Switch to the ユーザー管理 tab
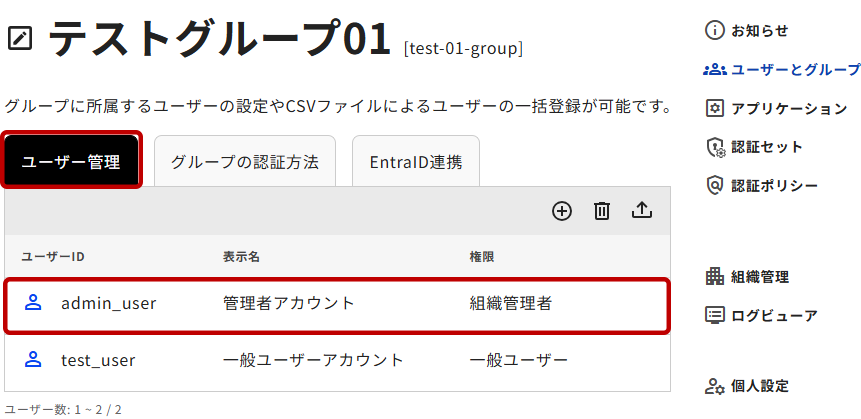This screenshot has width=861, height=419. [x=71, y=161]
